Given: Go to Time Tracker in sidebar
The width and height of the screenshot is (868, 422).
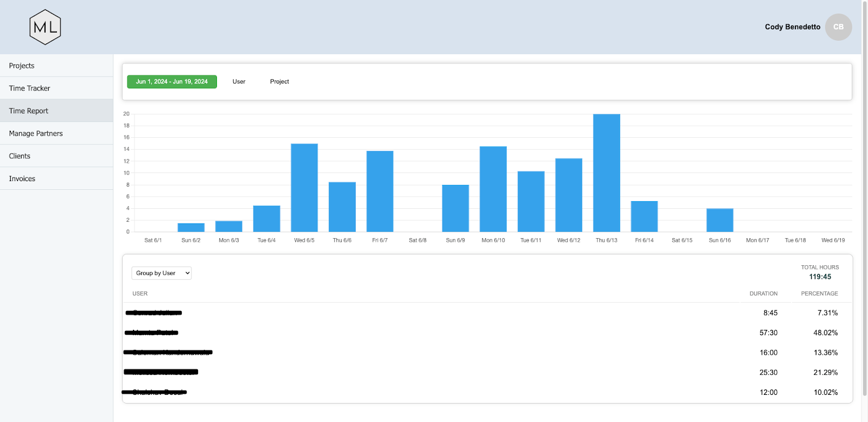Looking at the screenshot, I should click(x=56, y=88).
